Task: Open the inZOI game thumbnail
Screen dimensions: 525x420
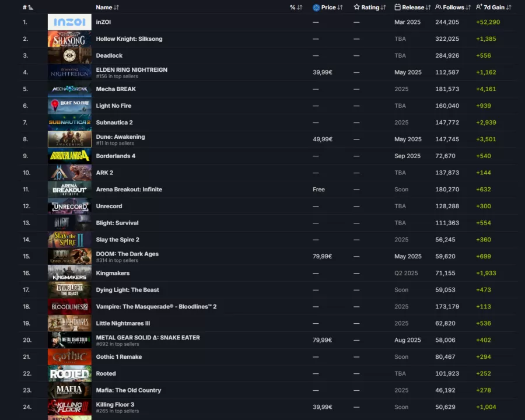Action: point(69,22)
